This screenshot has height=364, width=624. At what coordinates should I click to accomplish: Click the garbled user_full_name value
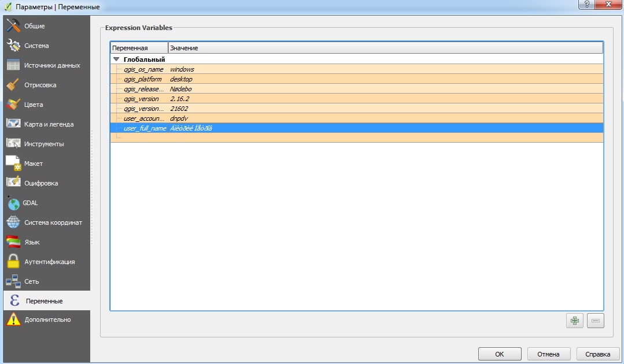click(x=191, y=128)
